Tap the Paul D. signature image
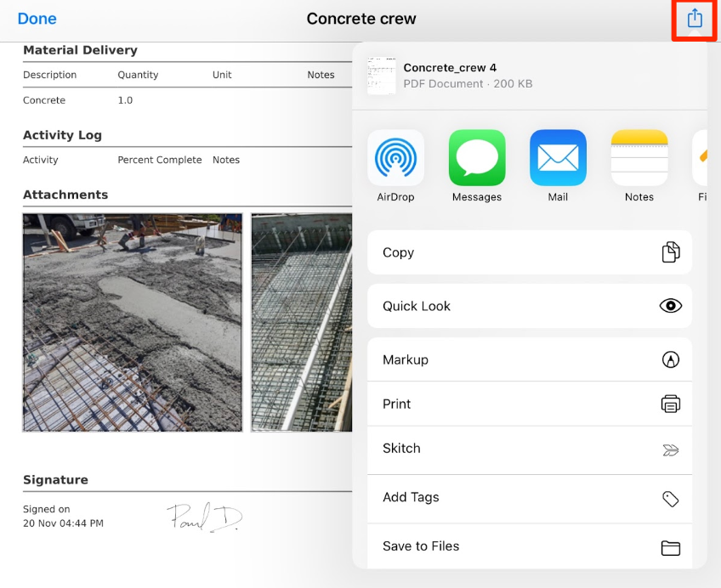 205,517
